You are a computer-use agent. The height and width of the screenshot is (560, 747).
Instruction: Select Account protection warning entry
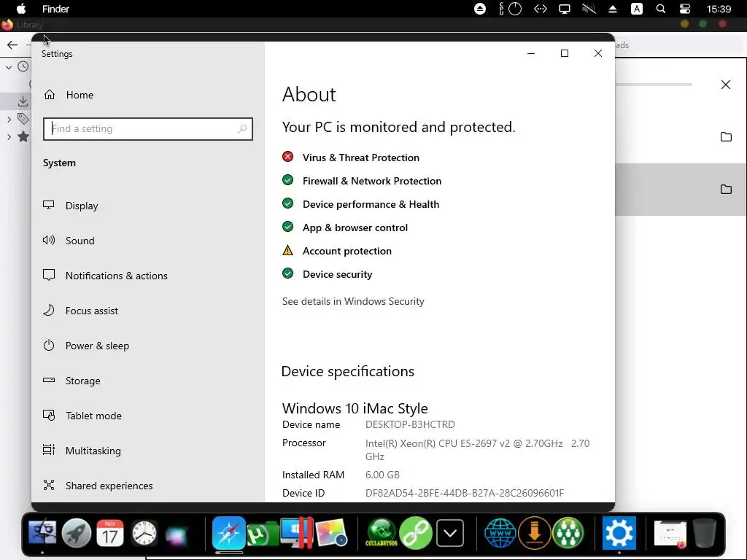point(337,251)
